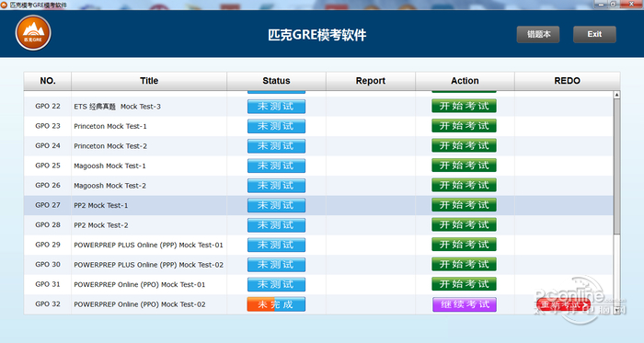
Task: Open the 错题本 wrong-answer notebook
Action: [538, 34]
